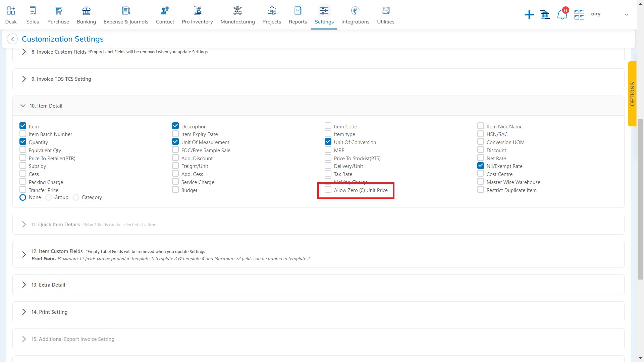Select the None radio button
644x362 pixels.
pyautogui.click(x=23, y=197)
